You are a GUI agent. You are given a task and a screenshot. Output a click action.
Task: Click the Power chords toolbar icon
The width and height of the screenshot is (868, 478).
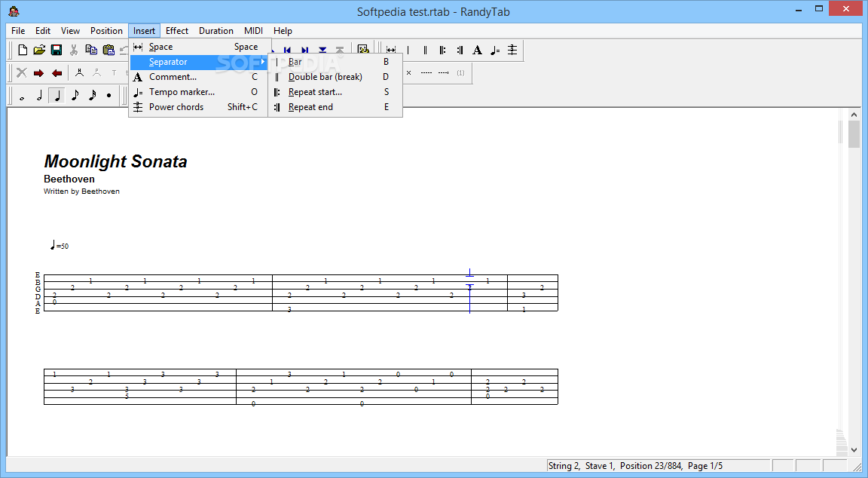[512, 50]
